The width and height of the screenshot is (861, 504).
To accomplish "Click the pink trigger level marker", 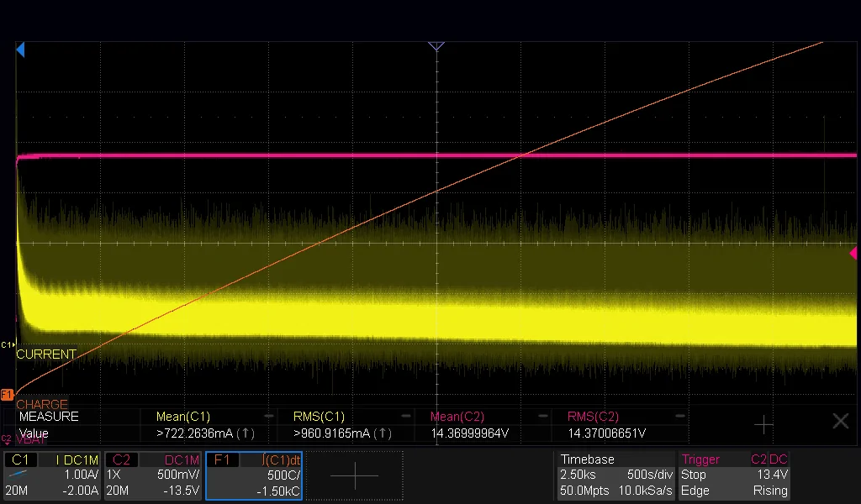I will pos(853,254).
